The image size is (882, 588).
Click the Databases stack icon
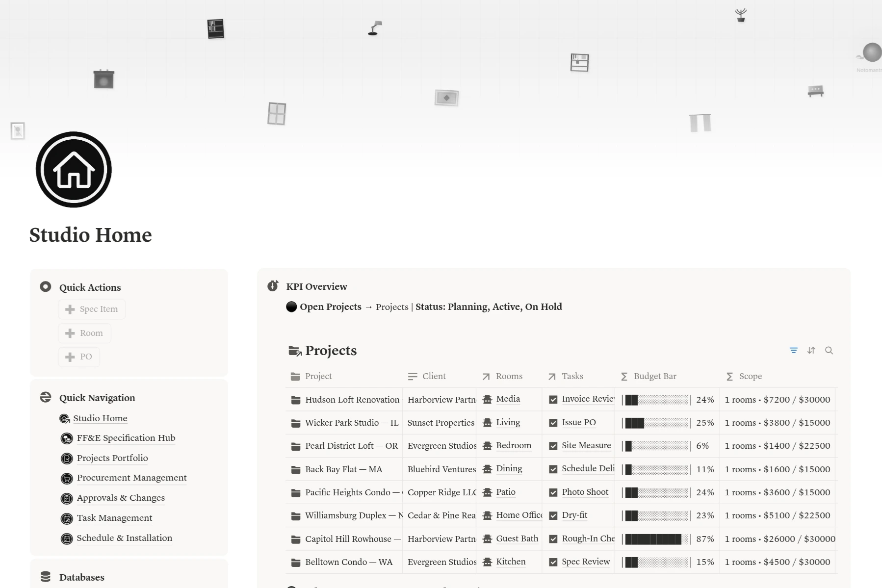[46, 577]
